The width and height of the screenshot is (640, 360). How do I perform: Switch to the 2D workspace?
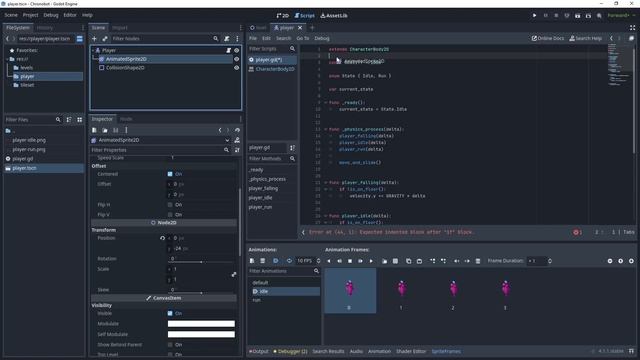pyautogui.click(x=282, y=16)
